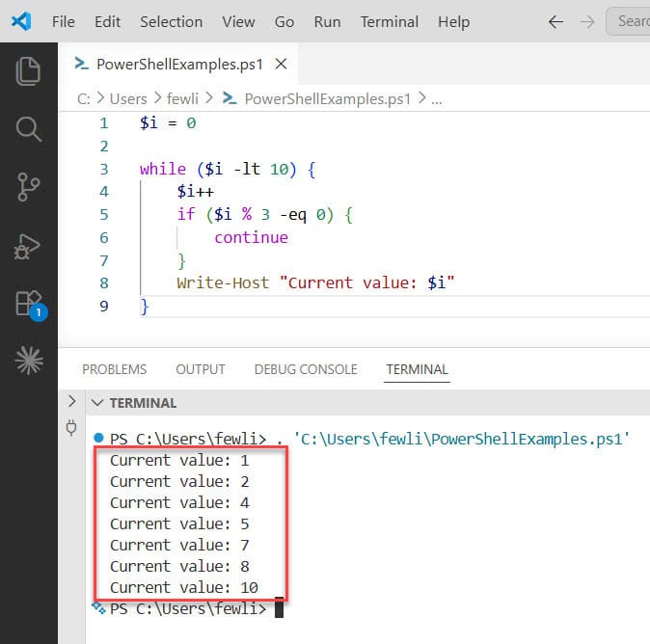Viewport: 650px width, 644px height.
Task: Switch to the DEBUG CONSOLE tab
Action: point(306,369)
